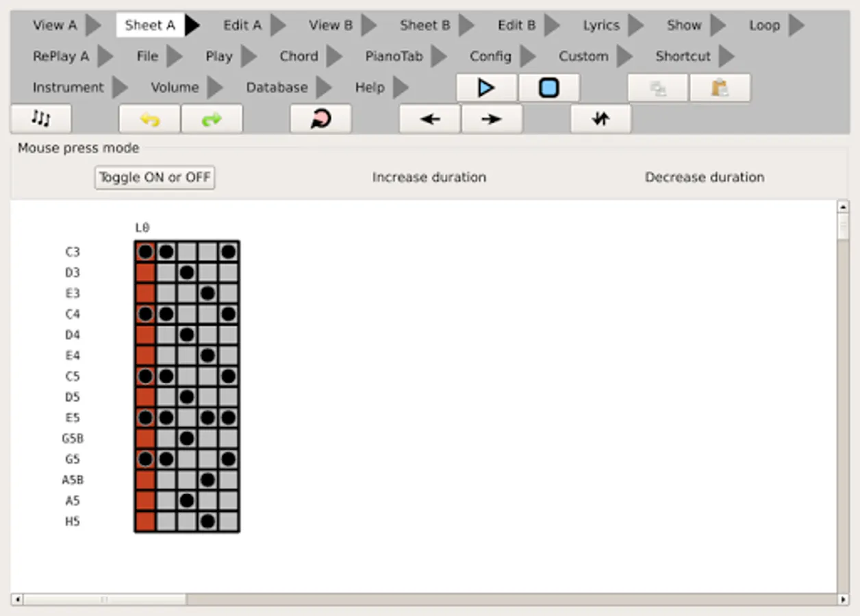Toggle the last cell in row C3
Image resolution: width=860 pixels, height=616 pixels.
(228, 252)
